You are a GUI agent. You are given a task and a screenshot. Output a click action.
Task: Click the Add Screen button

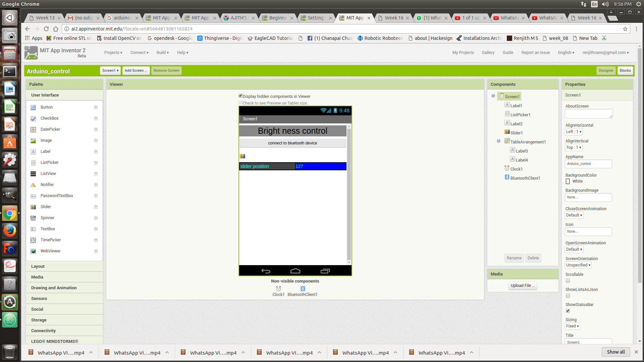[136, 71]
